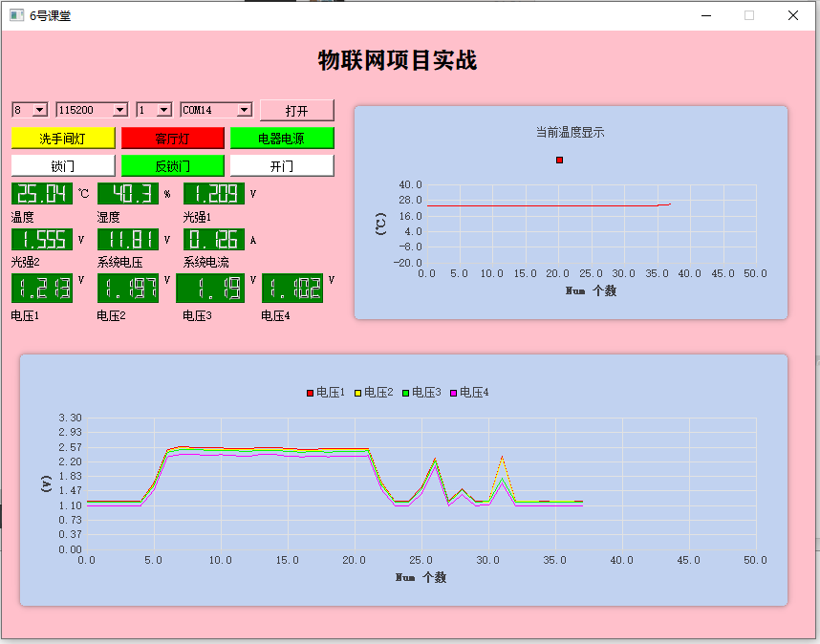Screen dimensions: 820x644
Task: Open the stop bits dropdown showing 1
Action: tap(153, 110)
